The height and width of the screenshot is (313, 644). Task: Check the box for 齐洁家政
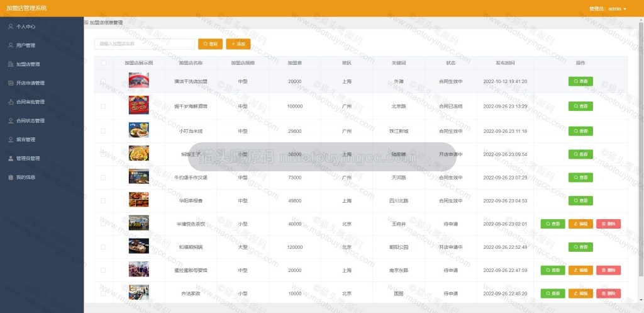point(103,293)
